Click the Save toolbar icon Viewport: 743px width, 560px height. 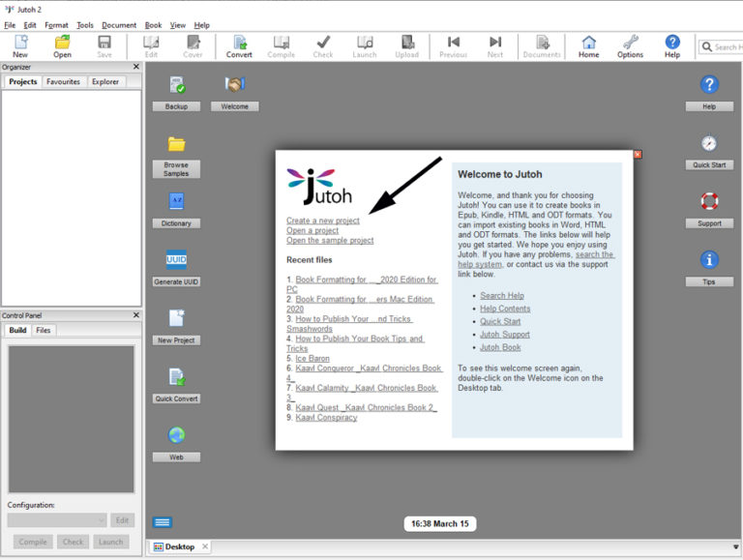104,46
